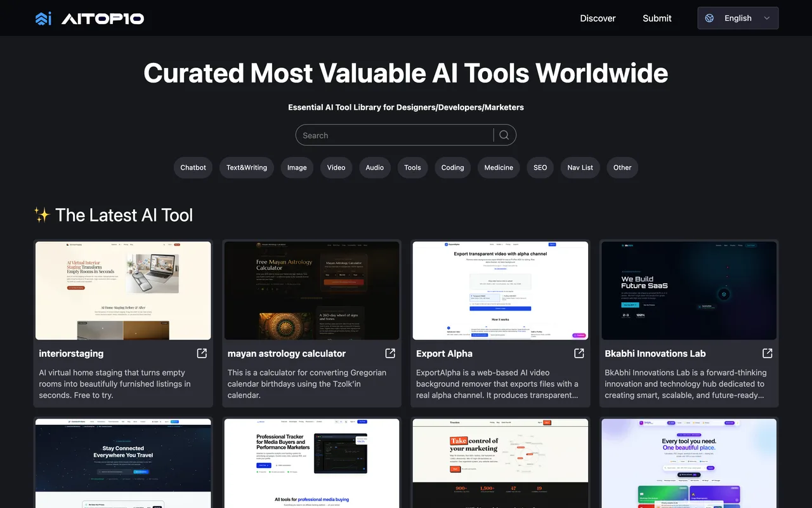The height and width of the screenshot is (508, 812).
Task: Open the We Build Future SaaS thumbnail
Action: pyautogui.click(x=689, y=291)
